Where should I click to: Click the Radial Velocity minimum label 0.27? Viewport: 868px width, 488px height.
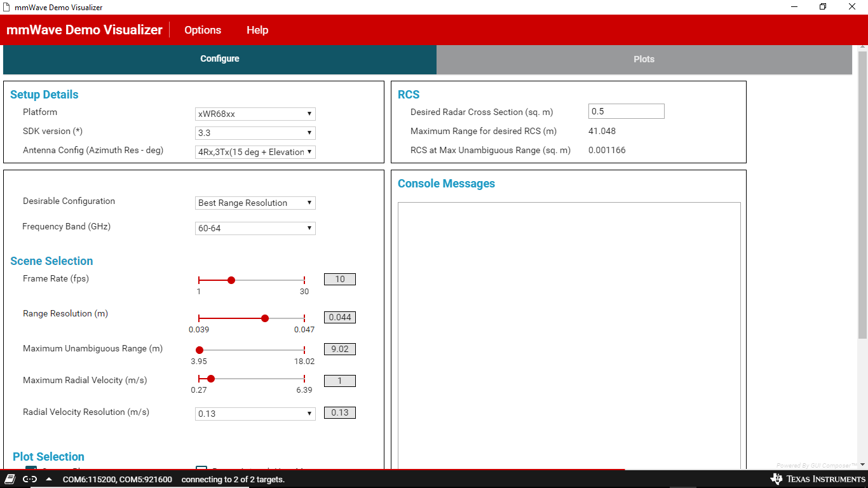[x=199, y=390]
